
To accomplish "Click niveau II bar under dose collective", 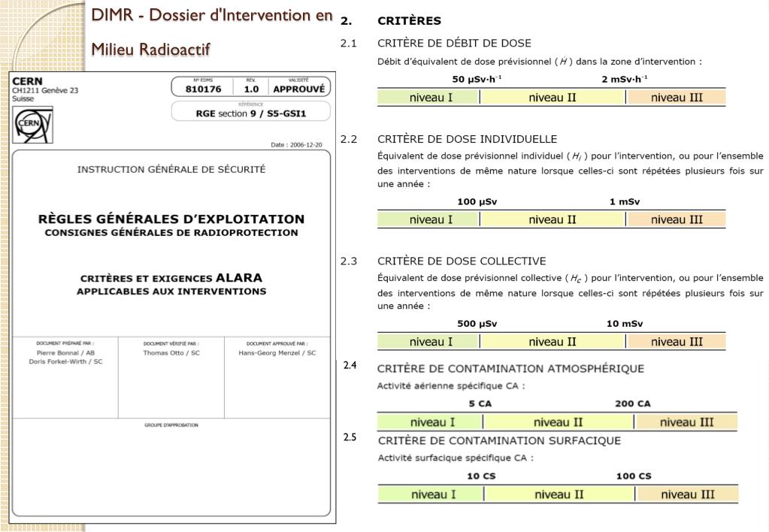I will click(553, 342).
